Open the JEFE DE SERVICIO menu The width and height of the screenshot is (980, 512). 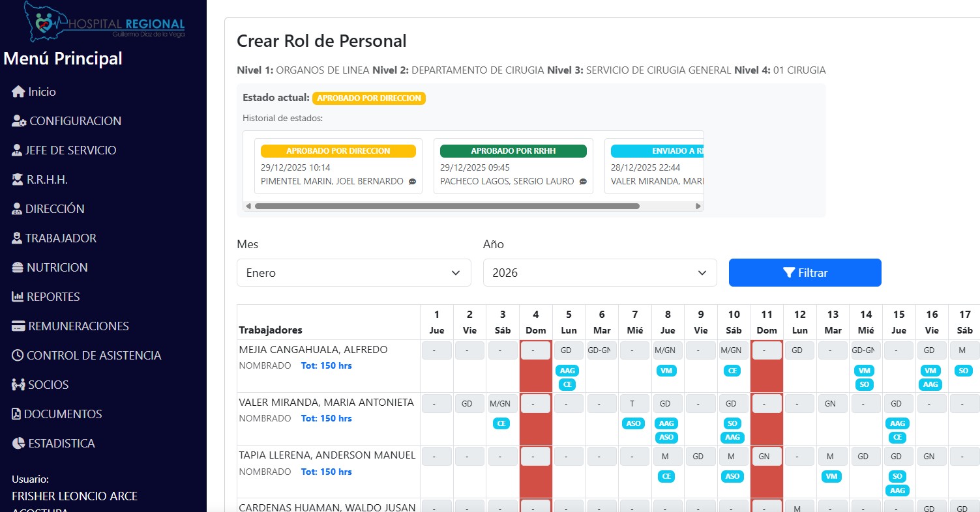[70, 150]
